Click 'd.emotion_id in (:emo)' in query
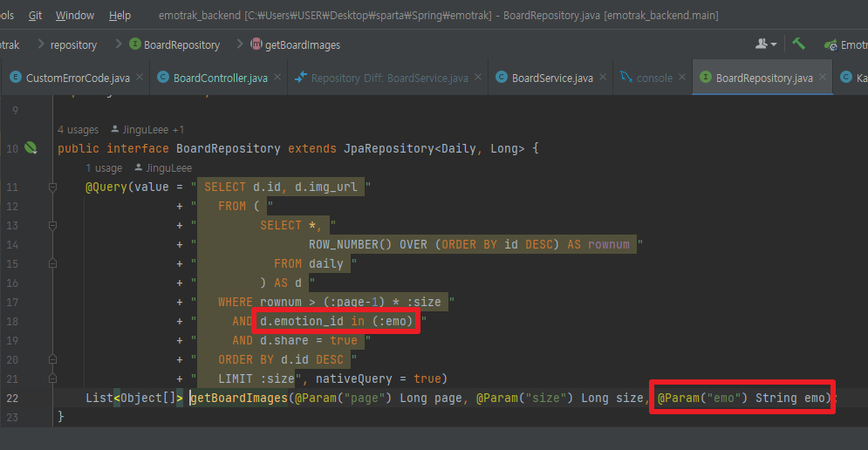The image size is (868, 450). pos(337,321)
